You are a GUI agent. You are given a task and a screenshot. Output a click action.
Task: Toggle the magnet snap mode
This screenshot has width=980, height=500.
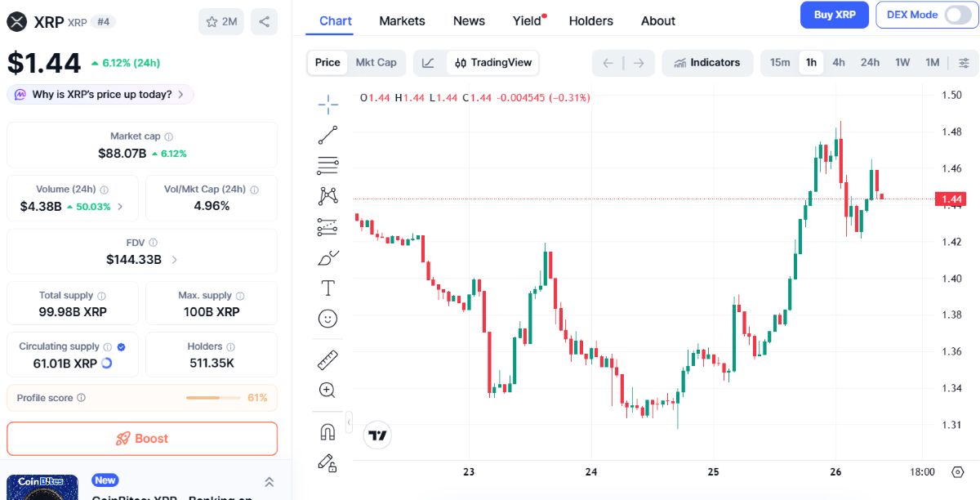click(x=327, y=431)
